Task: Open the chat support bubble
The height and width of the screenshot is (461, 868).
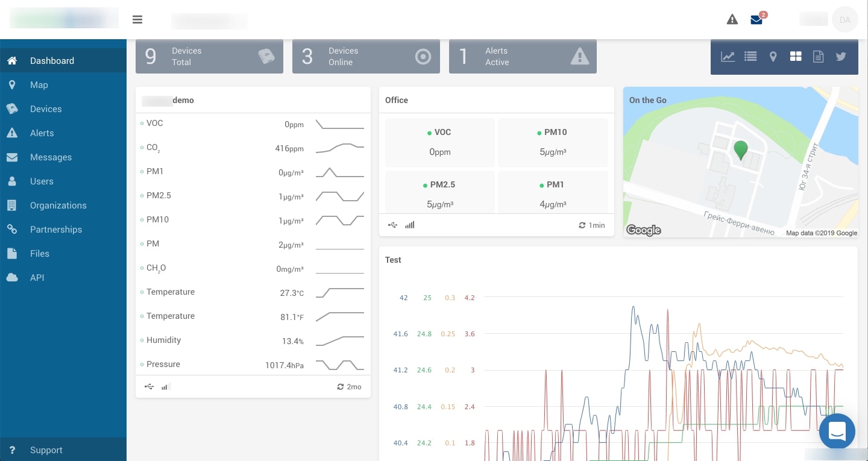Action: pos(837,431)
